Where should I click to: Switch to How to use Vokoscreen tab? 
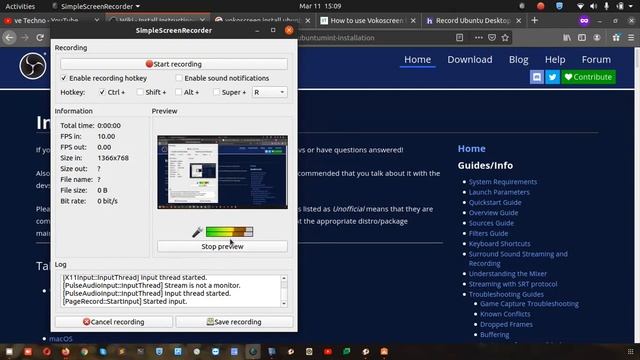(x=366, y=20)
